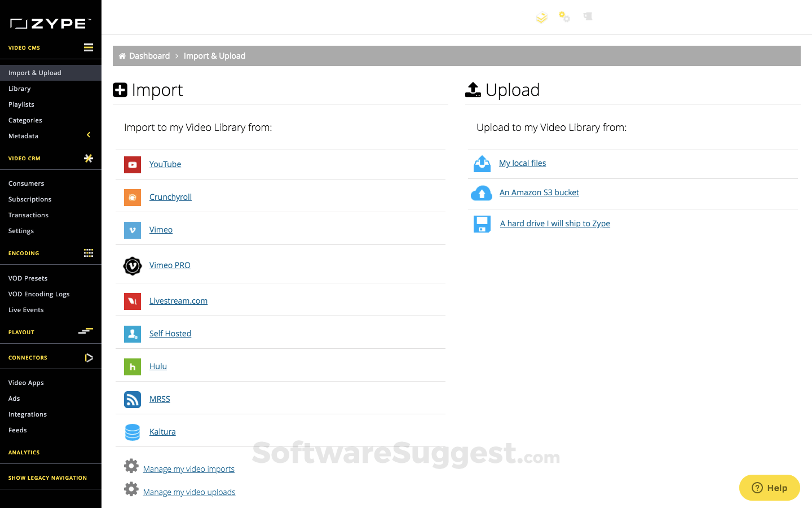The height and width of the screenshot is (508, 812).
Task: Click the green Hulu icon
Action: click(x=133, y=367)
